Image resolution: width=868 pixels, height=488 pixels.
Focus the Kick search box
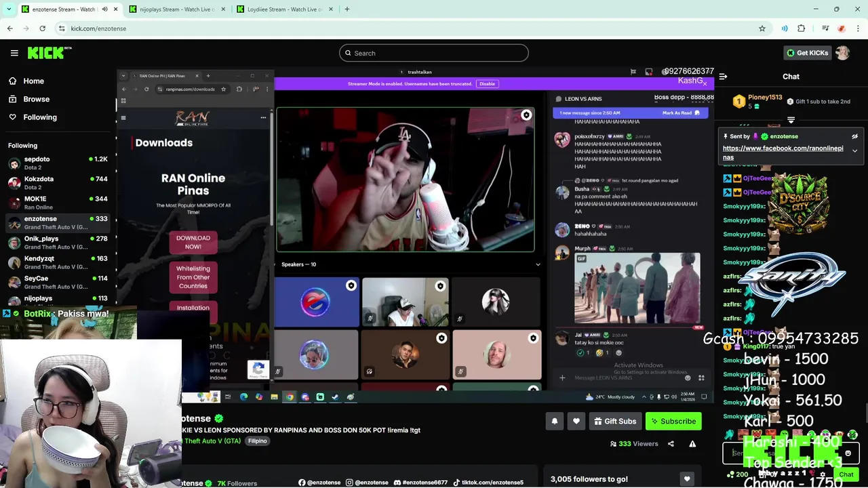pyautogui.click(x=434, y=53)
